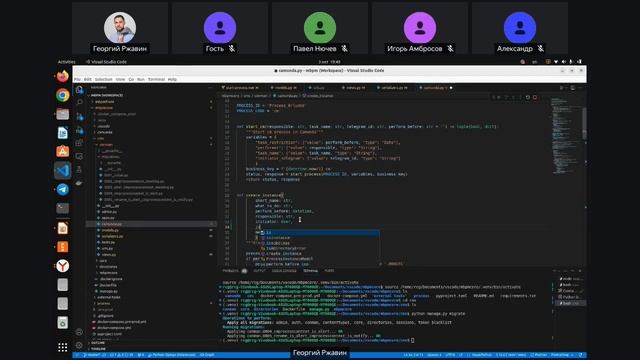The width and height of the screenshot is (640, 360).
Task: Open the Manage gear menu
Action: (79, 345)
